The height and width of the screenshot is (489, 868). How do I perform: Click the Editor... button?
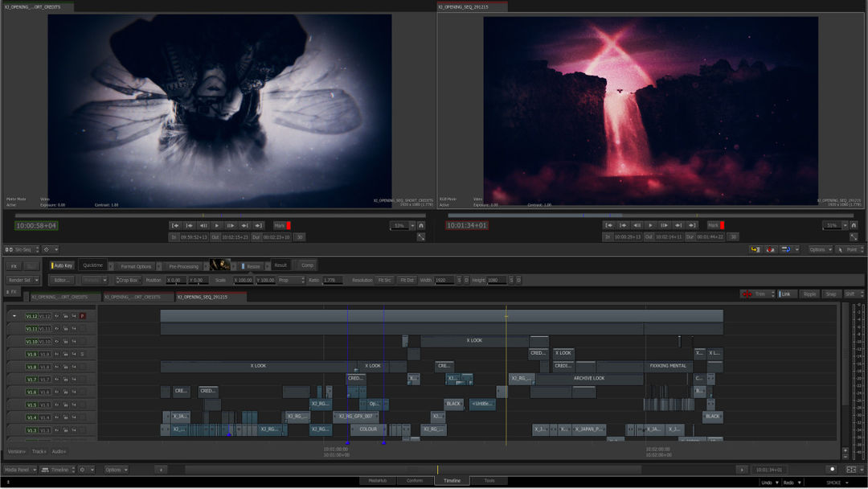click(62, 280)
